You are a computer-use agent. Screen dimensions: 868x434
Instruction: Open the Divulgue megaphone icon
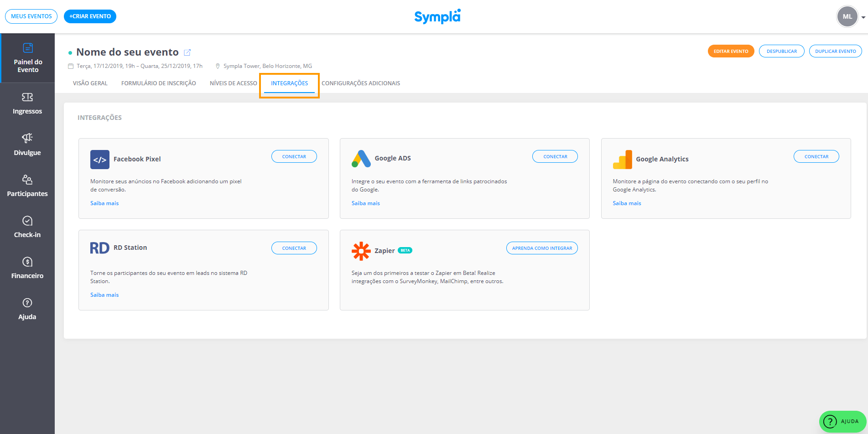point(27,138)
